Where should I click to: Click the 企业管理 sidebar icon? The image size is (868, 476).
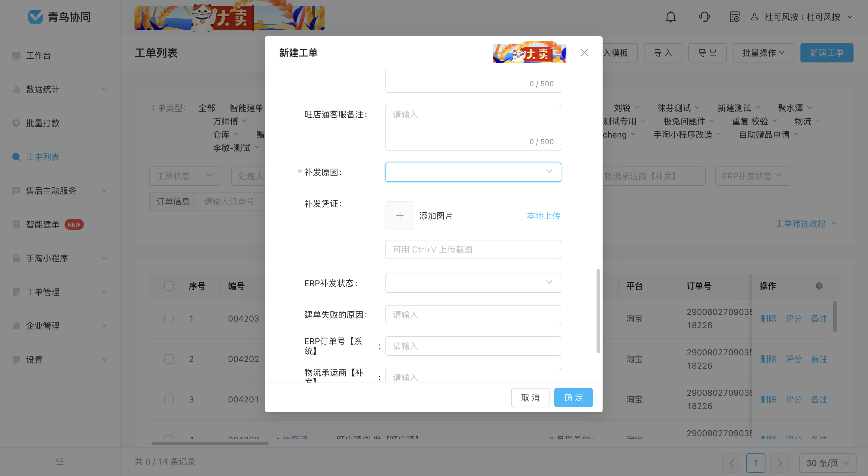(x=16, y=326)
